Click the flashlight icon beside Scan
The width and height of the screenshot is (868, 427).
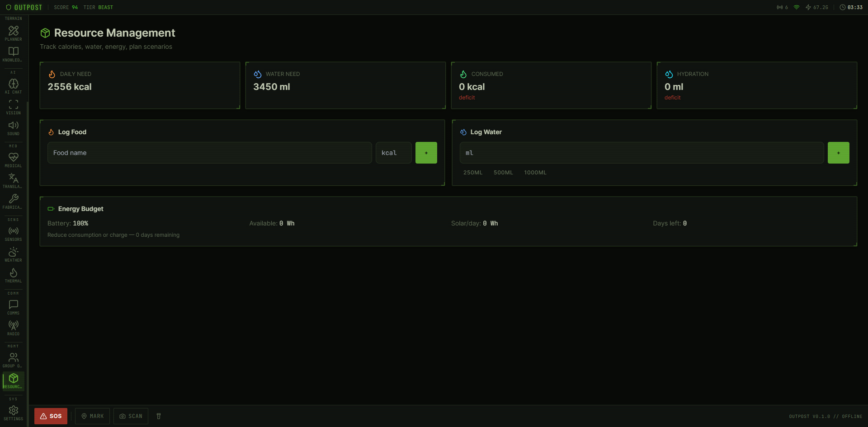(x=159, y=416)
